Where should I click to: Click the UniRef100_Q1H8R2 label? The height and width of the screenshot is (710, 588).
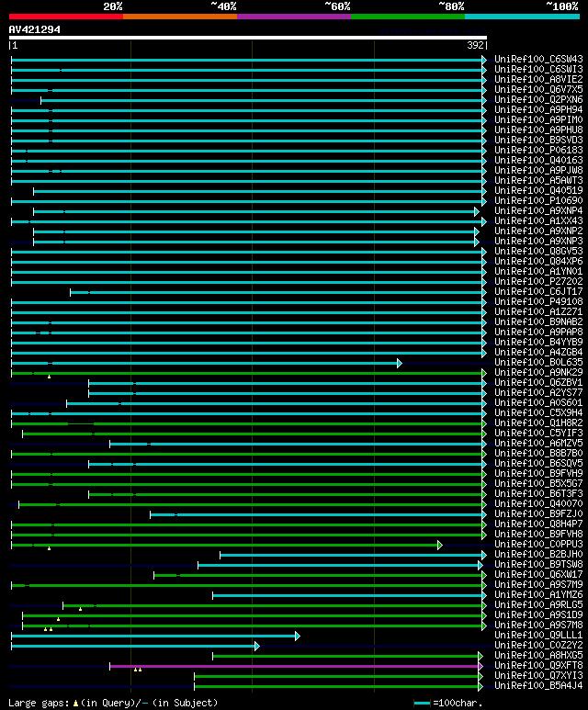click(538, 423)
